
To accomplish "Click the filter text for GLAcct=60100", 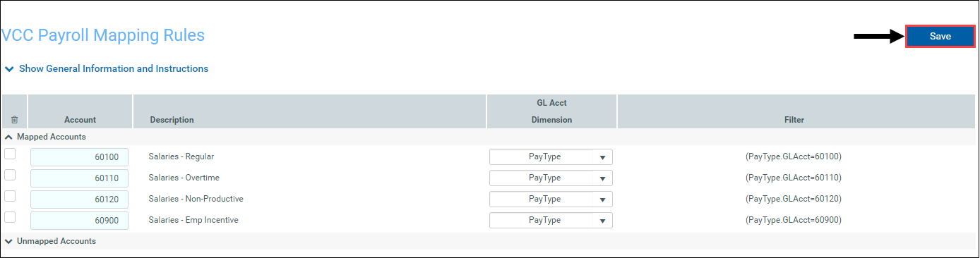I will coord(794,156).
